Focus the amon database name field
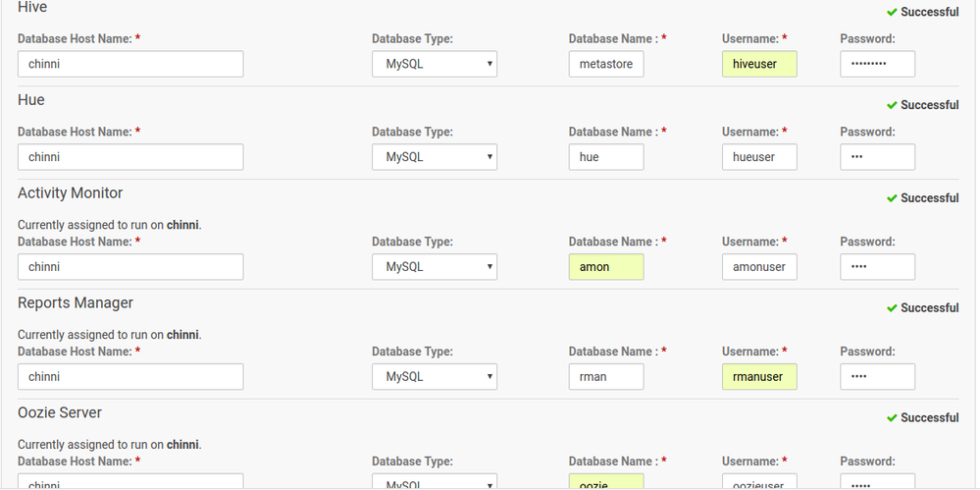The width and height of the screenshot is (980, 490). [x=606, y=267]
